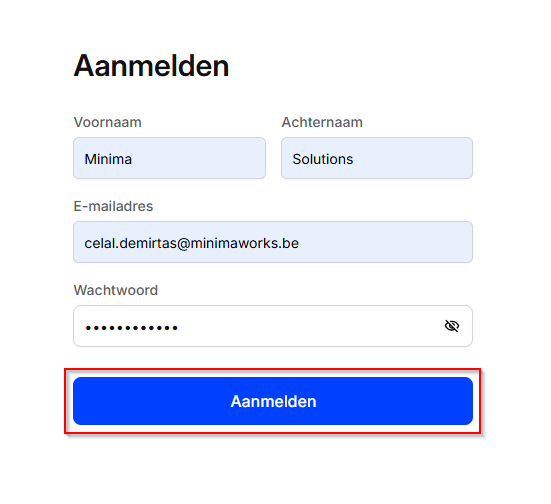Click the masked password dots
Screen dimensions: 551x504
(131, 328)
